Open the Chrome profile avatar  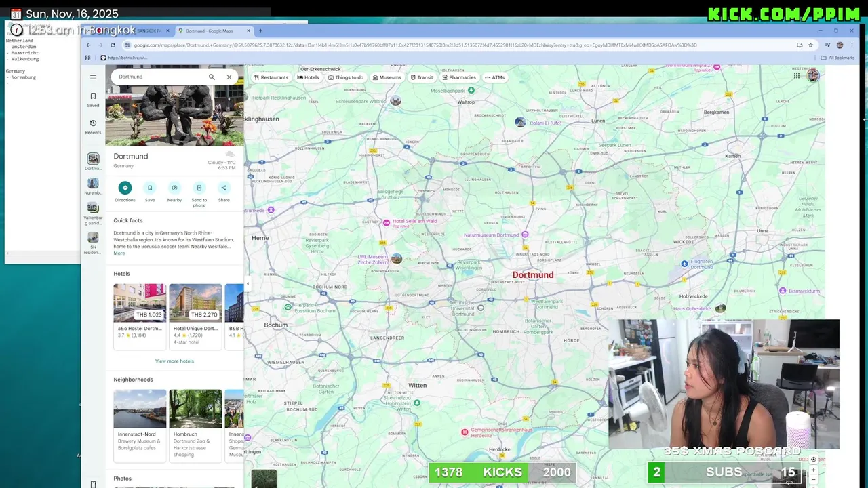tap(840, 45)
